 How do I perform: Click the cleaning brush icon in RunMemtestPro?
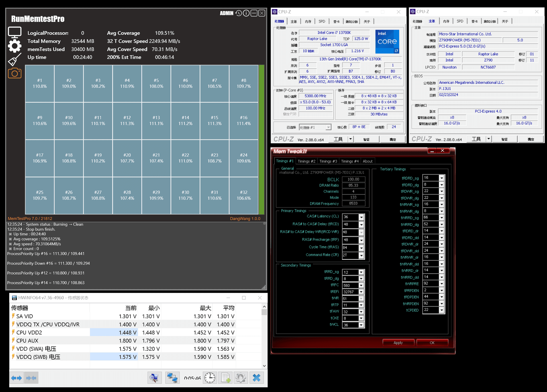pyautogui.click(x=15, y=60)
